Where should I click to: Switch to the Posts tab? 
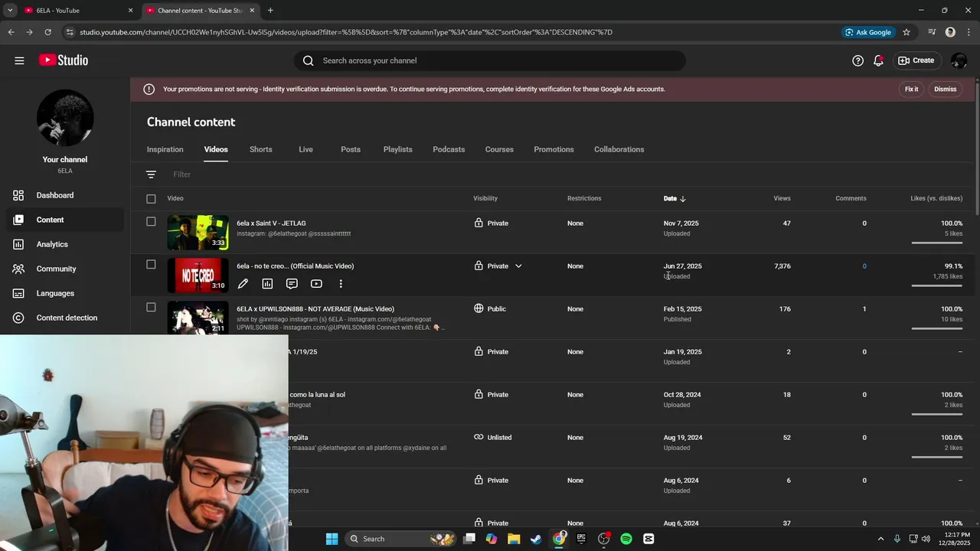pos(351,149)
